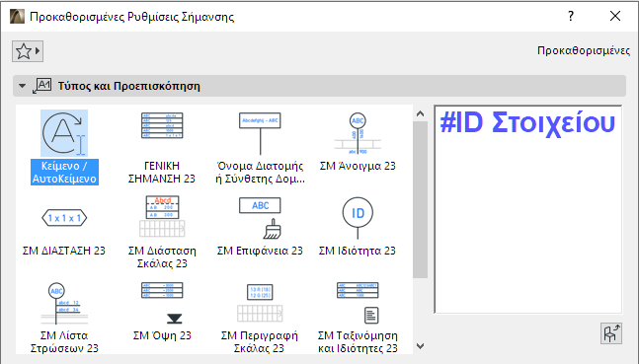Collapse the Τύπος και Προεπισκόπηση panel
This screenshot has width=639, height=364.
pos(23,86)
